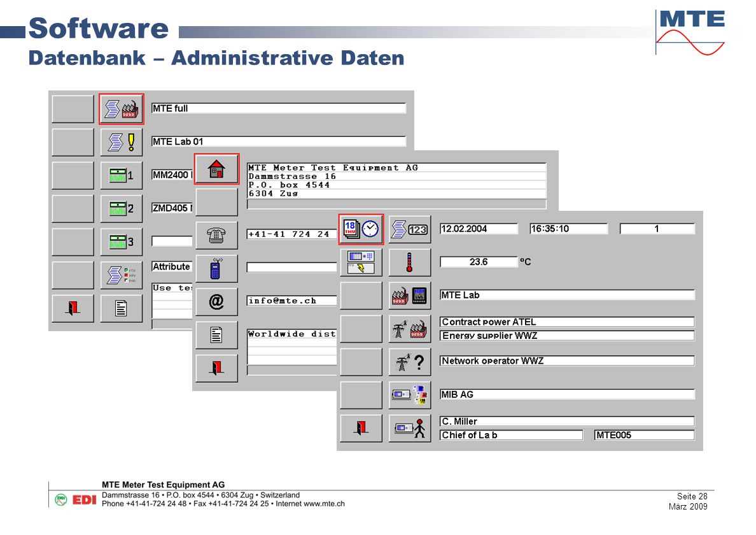Click the blank button below the house icon
This screenshot has width=756, height=535.
point(216,202)
